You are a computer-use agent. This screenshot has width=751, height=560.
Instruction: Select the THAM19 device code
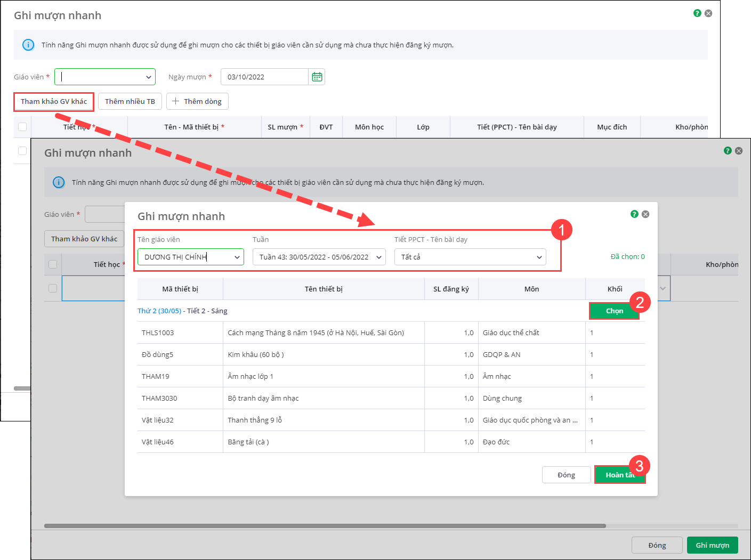tap(156, 376)
